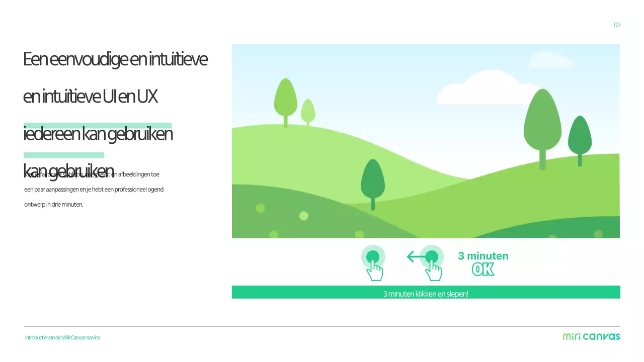This screenshot has width=644, height=362.
Task: Select the Miri Canvas logo
Action: pos(591,336)
